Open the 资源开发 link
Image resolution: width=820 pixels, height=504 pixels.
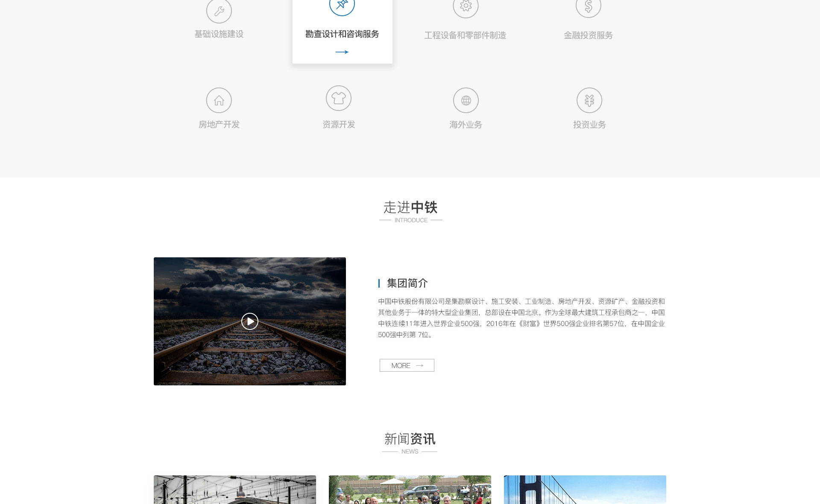click(339, 125)
